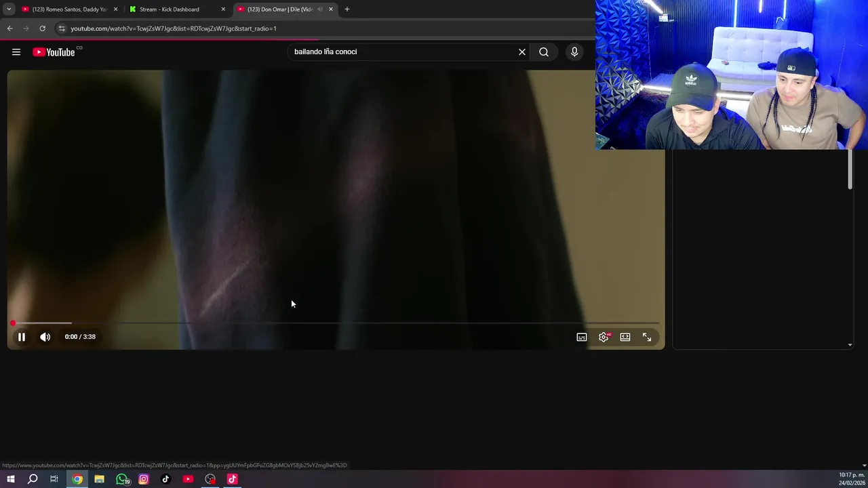The image size is (868, 488).
Task: Open the YouTube taskbar app icon
Action: coord(188,479)
